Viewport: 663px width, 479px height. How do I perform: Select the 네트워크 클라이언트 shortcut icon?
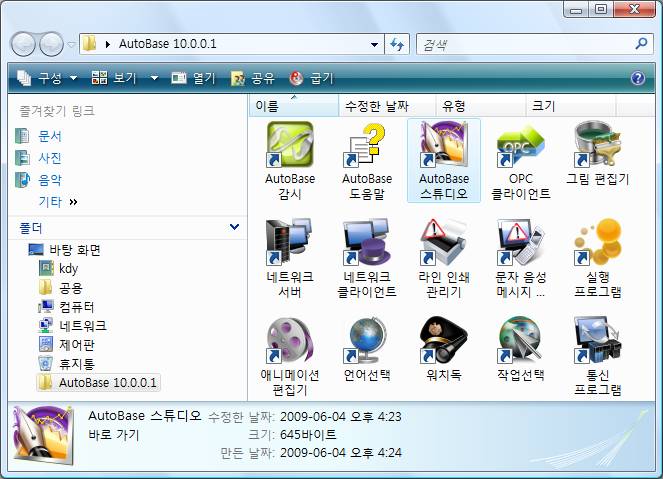click(x=367, y=242)
